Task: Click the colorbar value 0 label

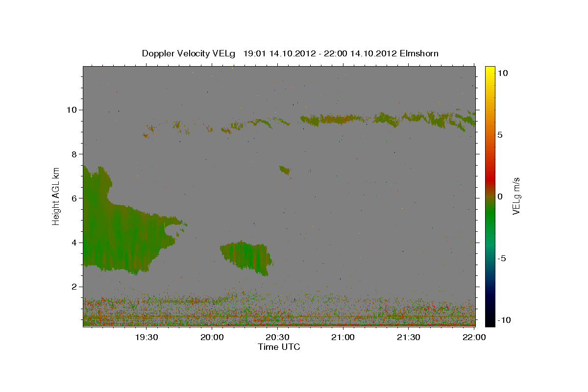Action: (x=500, y=196)
